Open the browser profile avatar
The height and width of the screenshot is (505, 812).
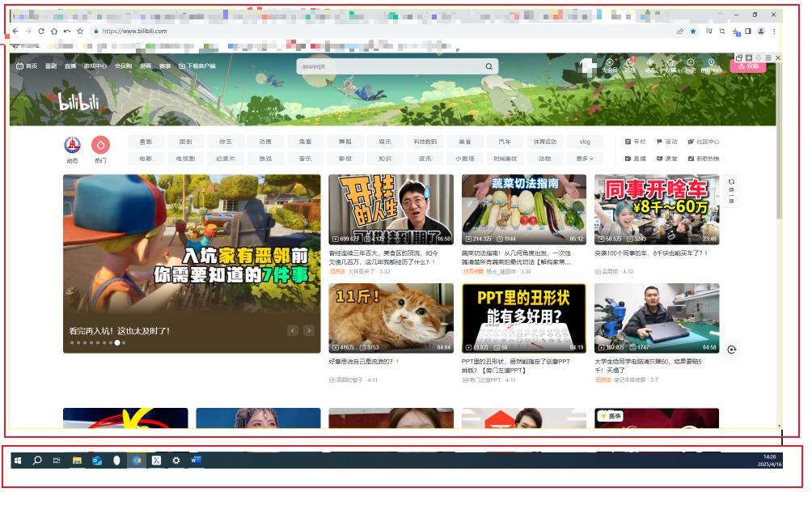(761, 31)
